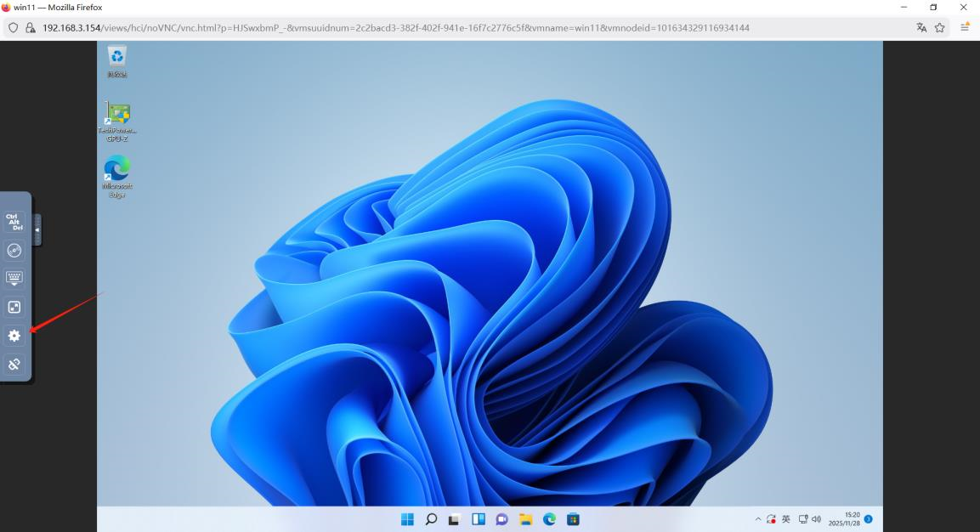Toggle the input language indicator 英
Image resolution: width=980 pixels, height=532 pixels.
pos(786,519)
